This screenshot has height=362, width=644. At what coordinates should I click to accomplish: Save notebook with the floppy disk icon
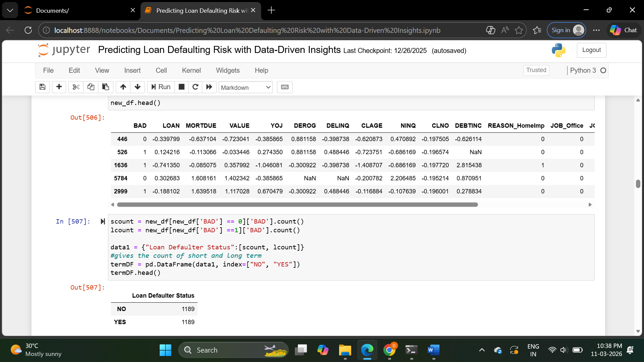tap(43, 87)
